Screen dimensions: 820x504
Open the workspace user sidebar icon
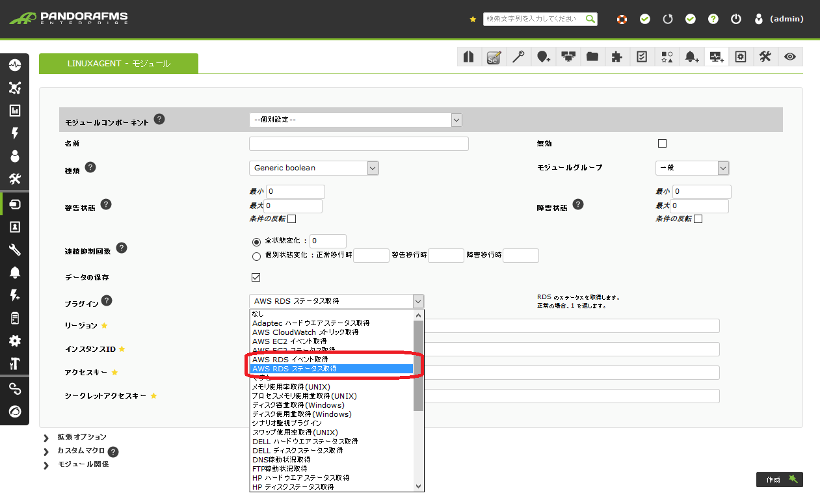[x=14, y=156]
